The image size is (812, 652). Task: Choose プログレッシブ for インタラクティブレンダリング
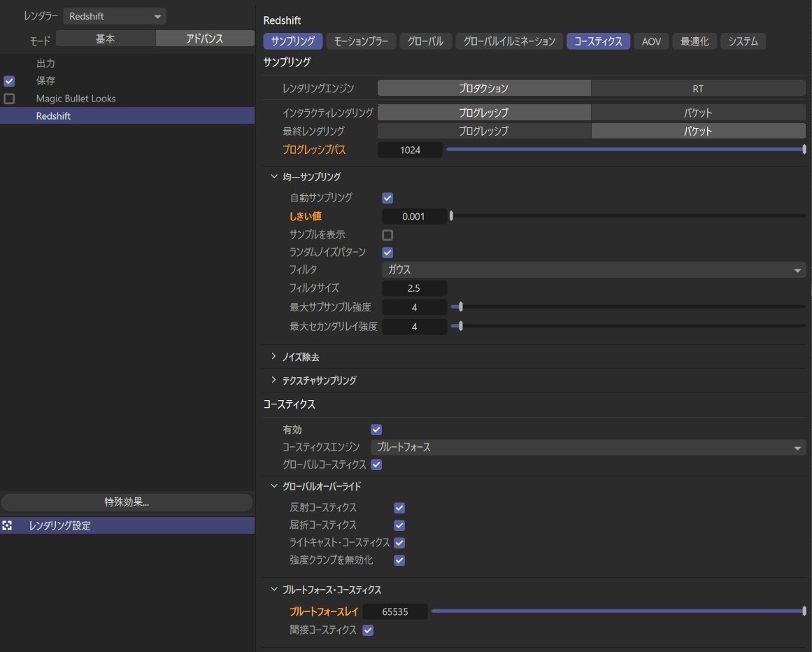point(484,113)
